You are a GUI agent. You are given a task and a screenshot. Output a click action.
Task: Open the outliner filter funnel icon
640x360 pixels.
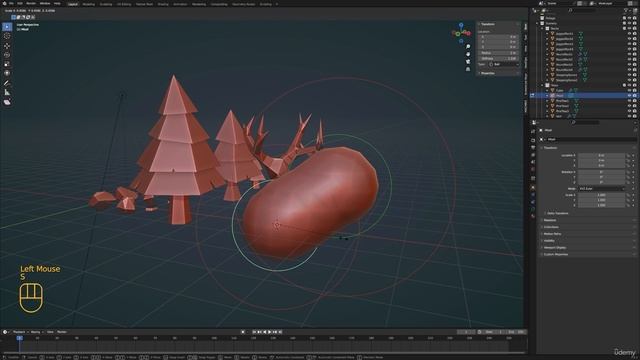coord(625,10)
